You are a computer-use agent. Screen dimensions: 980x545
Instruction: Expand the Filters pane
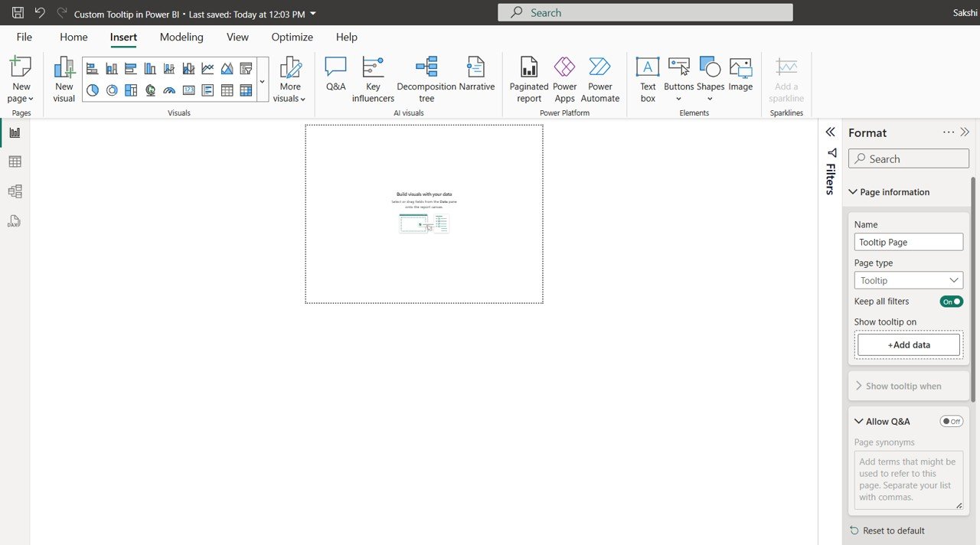point(830,132)
